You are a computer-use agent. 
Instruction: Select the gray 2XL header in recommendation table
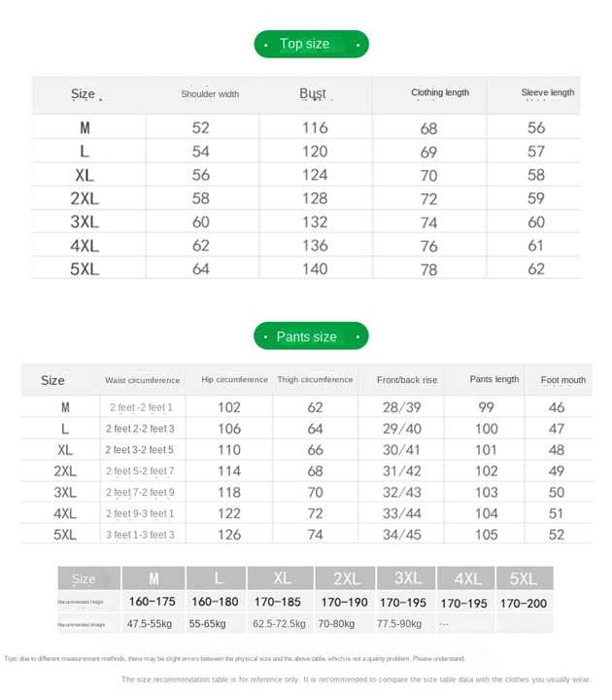[346, 578]
